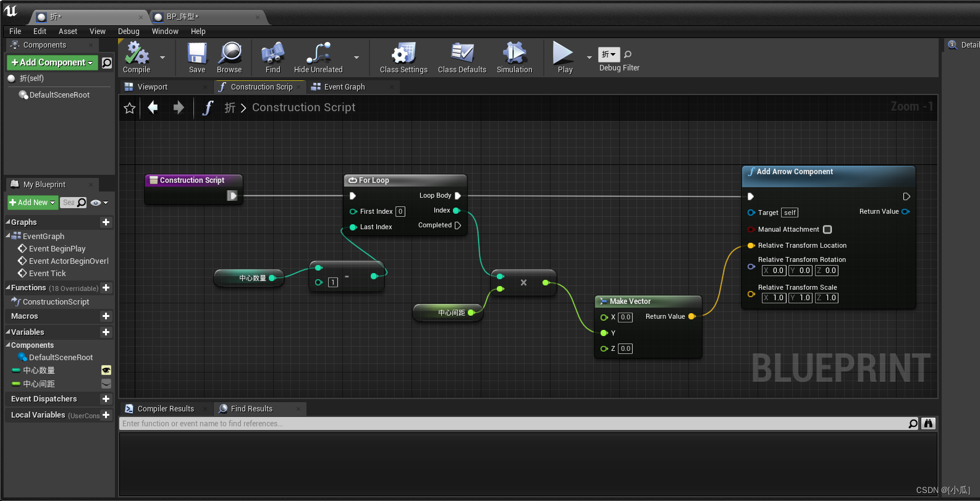Collapse the EventGraph tree node
This screenshot has height=501, width=980.
pyautogui.click(x=8, y=236)
